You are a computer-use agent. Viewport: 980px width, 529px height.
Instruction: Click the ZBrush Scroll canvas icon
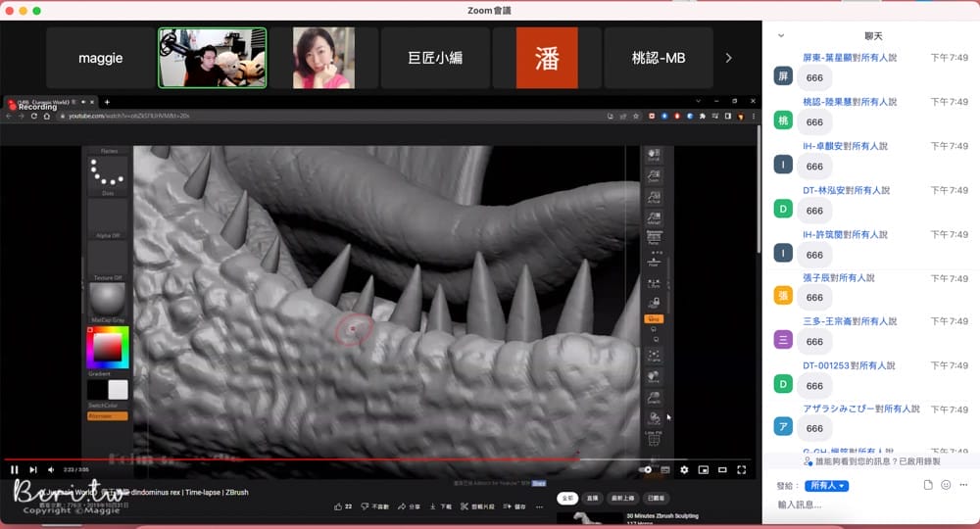(x=654, y=155)
